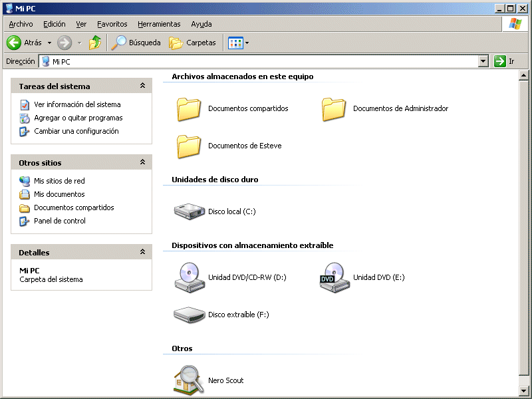Open the Búsqueda search tool
The image size is (532, 399).
click(136, 43)
